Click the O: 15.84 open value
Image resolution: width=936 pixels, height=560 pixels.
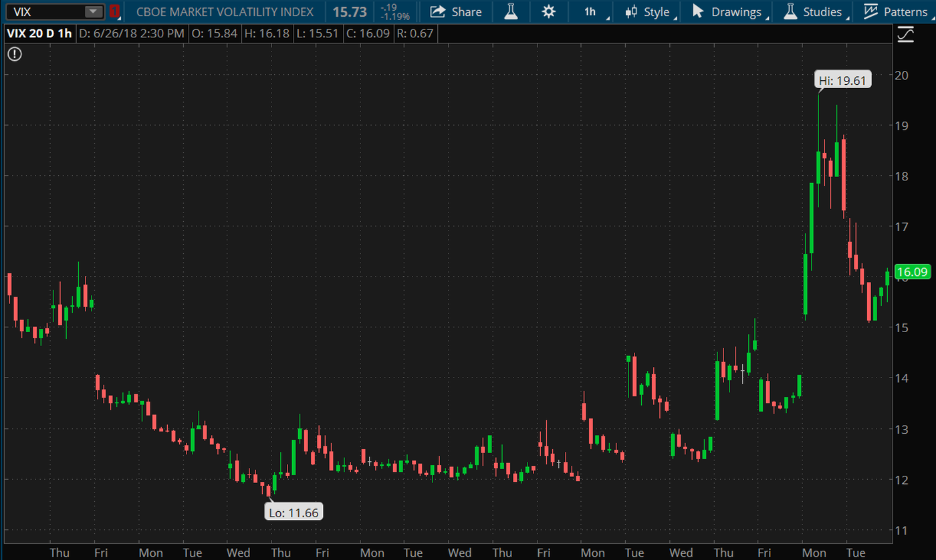(x=214, y=33)
